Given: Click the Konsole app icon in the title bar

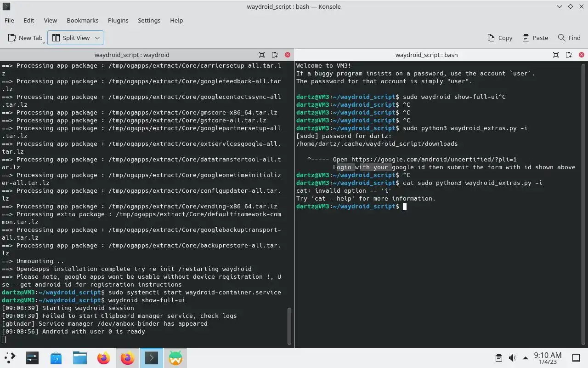Looking at the screenshot, I should [6, 6].
